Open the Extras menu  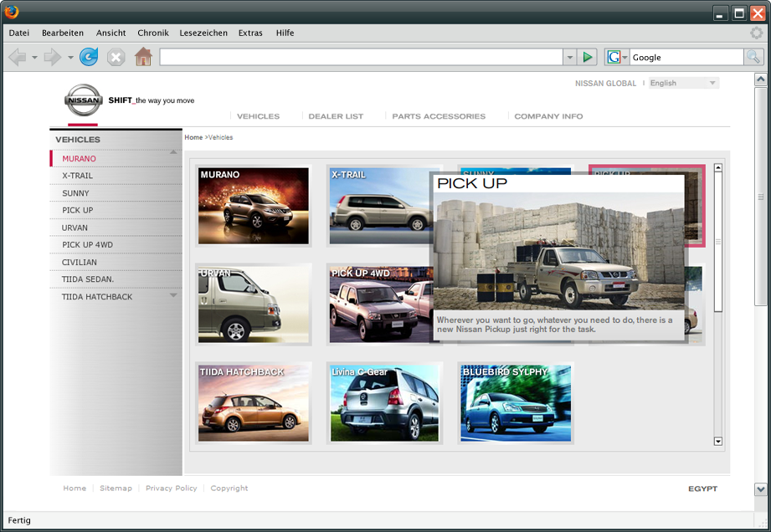pos(250,33)
